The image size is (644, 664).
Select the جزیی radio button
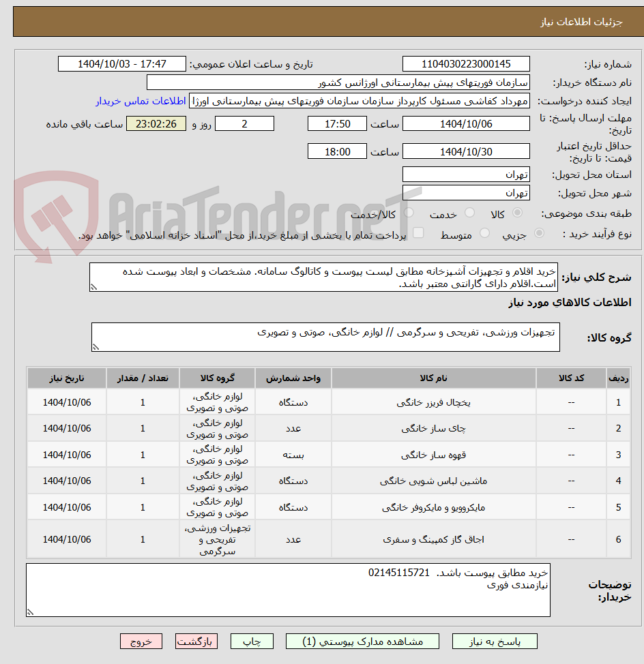(540, 232)
